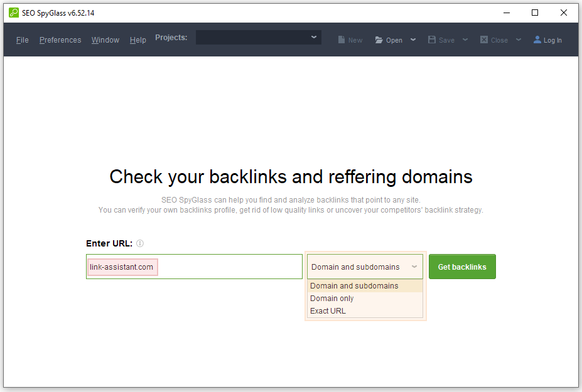Open the File menu

click(x=22, y=40)
